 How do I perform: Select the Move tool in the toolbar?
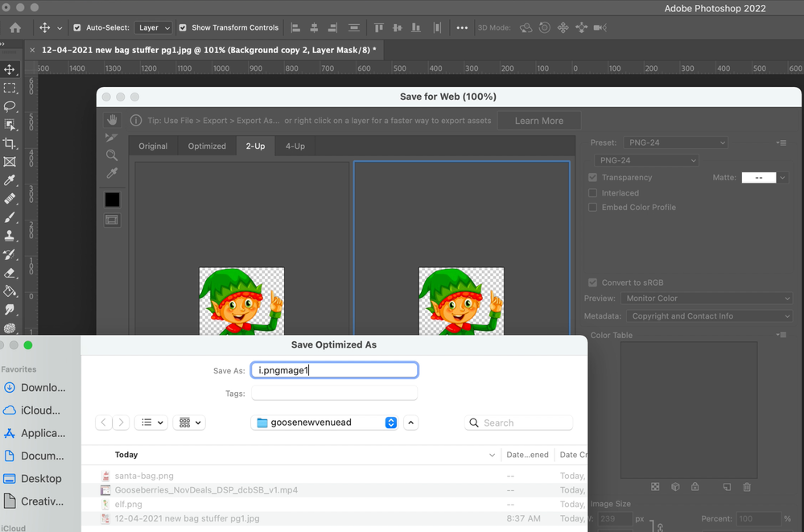click(10, 70)
